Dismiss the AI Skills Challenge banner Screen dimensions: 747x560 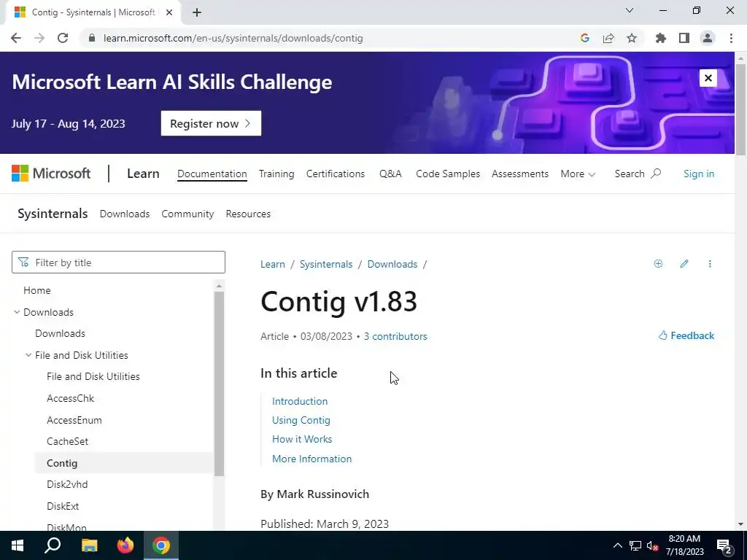tap(708, 78)
